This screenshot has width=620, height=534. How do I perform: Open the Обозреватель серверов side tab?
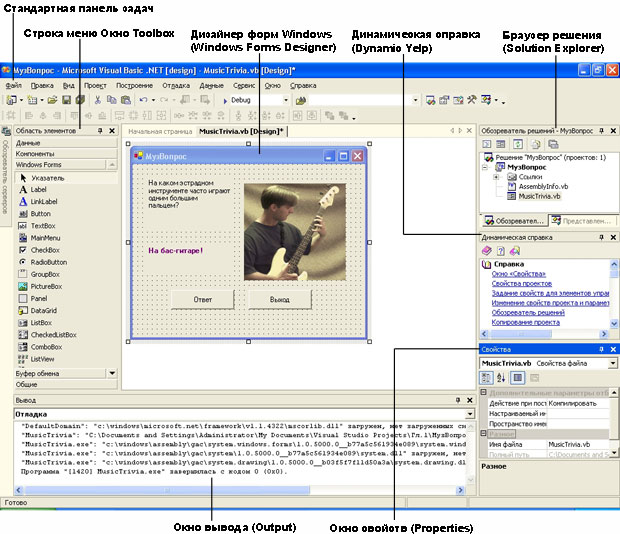click(x=5, y=176)
